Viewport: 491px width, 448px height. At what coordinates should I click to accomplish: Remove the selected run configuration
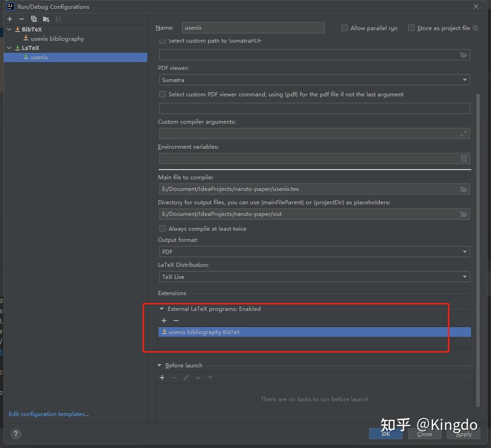21,19
